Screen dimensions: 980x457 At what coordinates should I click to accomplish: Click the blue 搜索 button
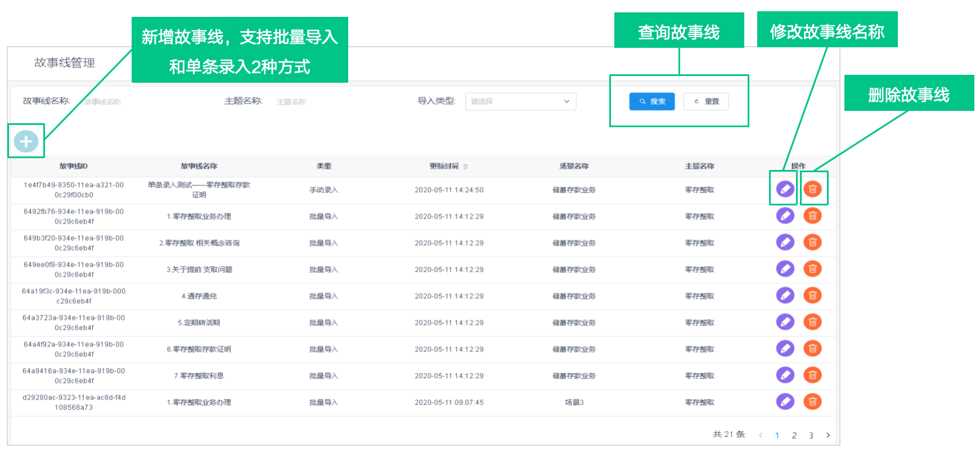651,101
